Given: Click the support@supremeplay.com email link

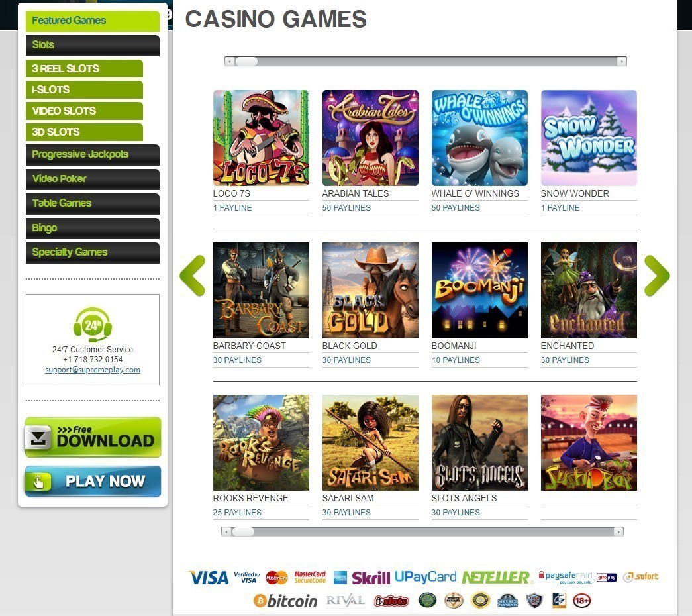Looking at the screenshot, I should [93, 370].
